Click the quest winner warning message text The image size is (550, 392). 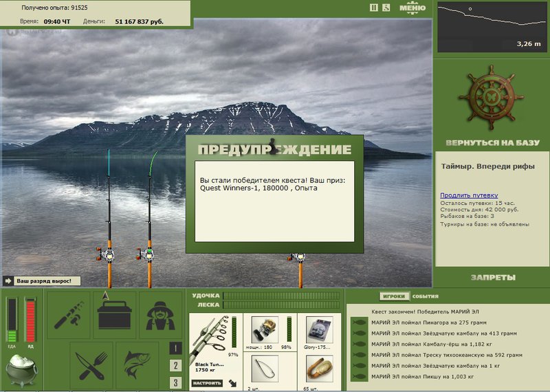[x=272, y=184]
